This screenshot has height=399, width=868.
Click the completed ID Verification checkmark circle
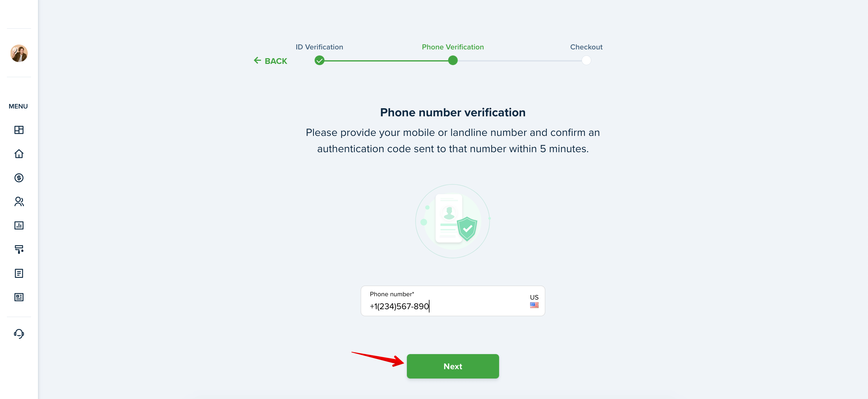click(x=319, y=61)
